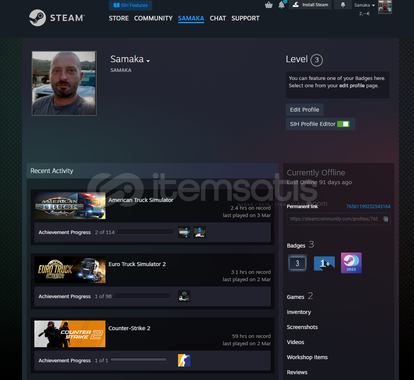Open the Counter-Strike 2 title link
Image resolution: width=414 pixels, height=380 pixels.
pos(129,328)
